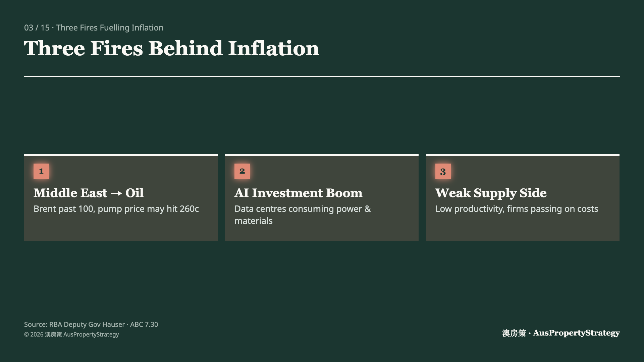
Task: Click the white horizontal divider under title
Action: point(322,76)
